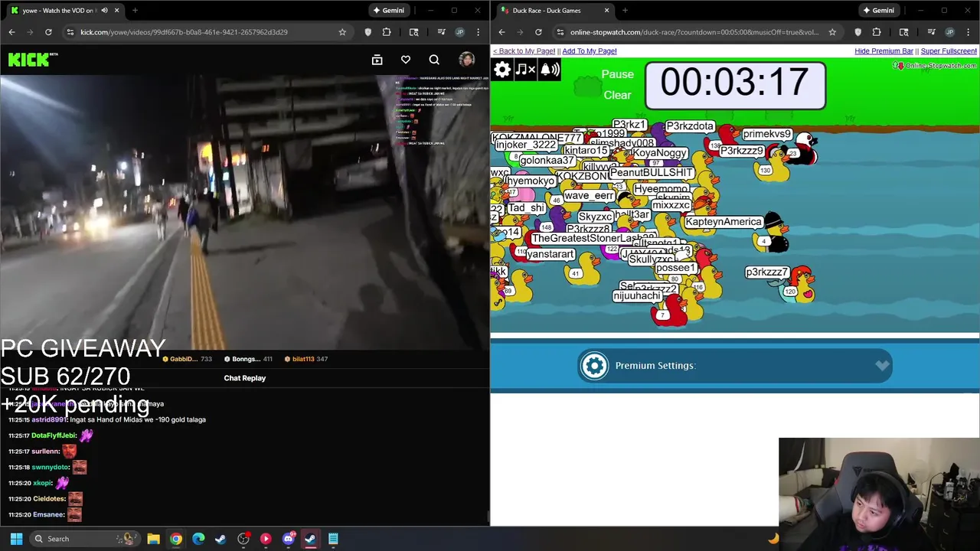Screen dimensions: 980x551
Task: Click the online-stopwatch.com address bar
Action: [695, 32]
